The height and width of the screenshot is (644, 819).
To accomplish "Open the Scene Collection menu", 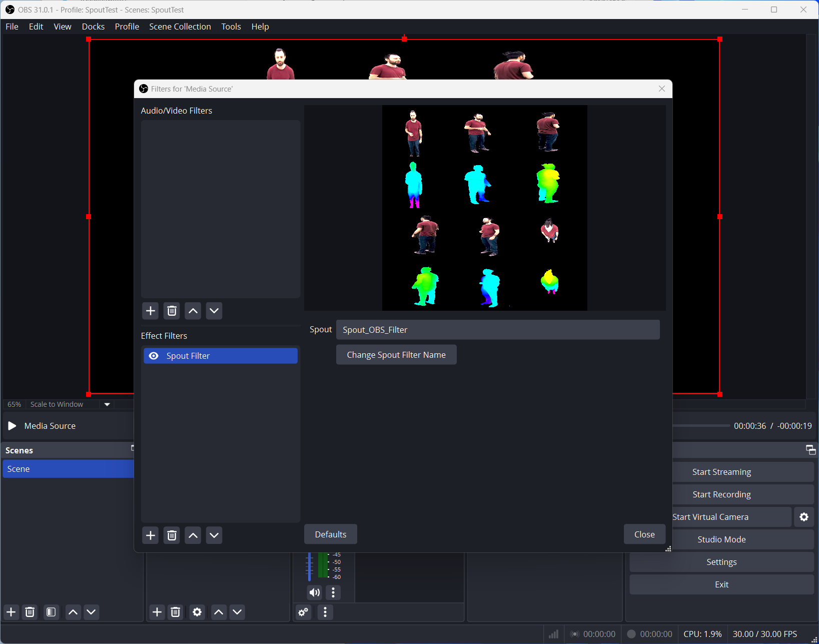I will click(x=180, y=27).
